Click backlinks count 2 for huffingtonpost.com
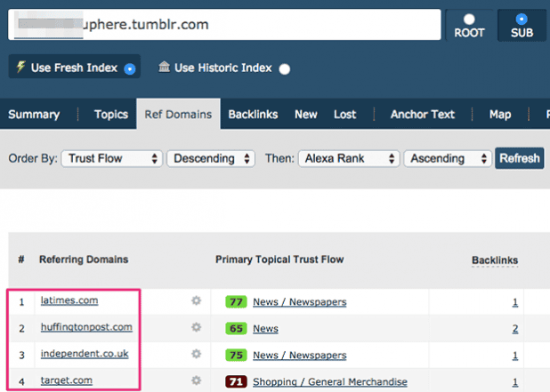Viewport: 550px width, 392px height. click(515, 329)
